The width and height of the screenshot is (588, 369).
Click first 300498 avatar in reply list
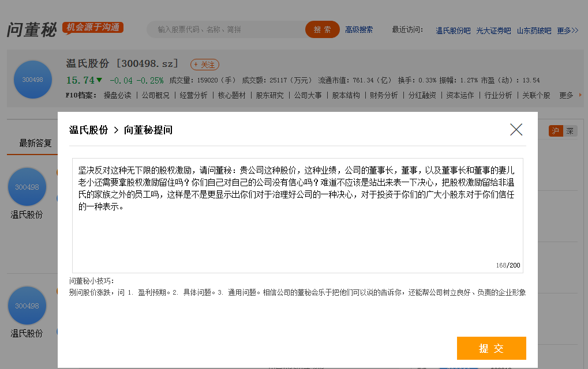pyautogui.click(x=27, y=187)
